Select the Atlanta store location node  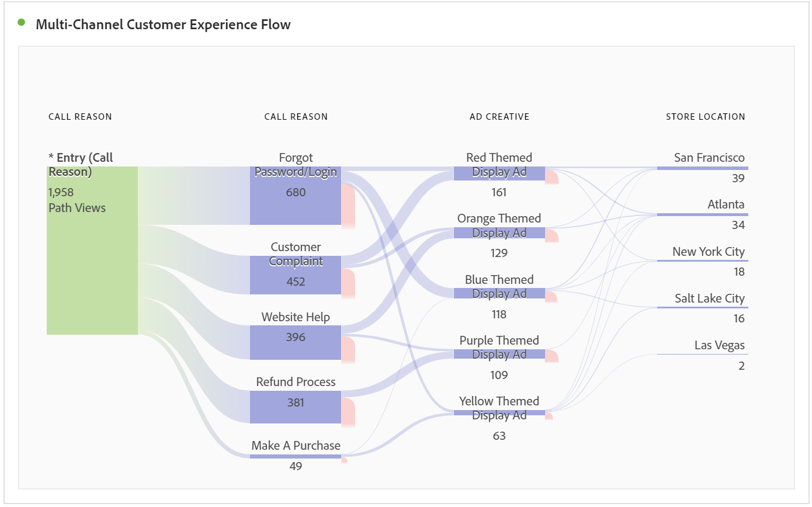tap(702, 215)
